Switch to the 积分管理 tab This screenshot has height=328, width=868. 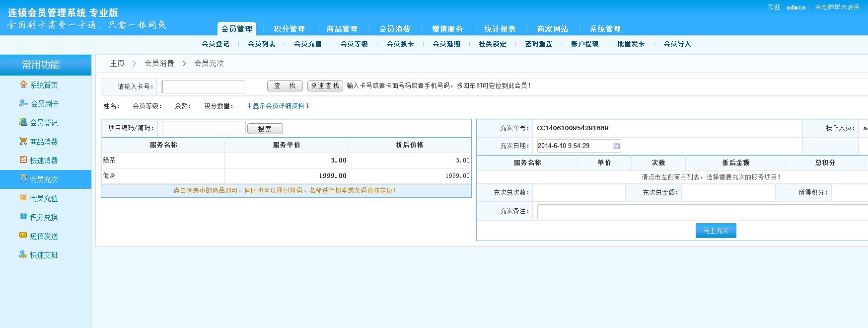pos(289,29)
